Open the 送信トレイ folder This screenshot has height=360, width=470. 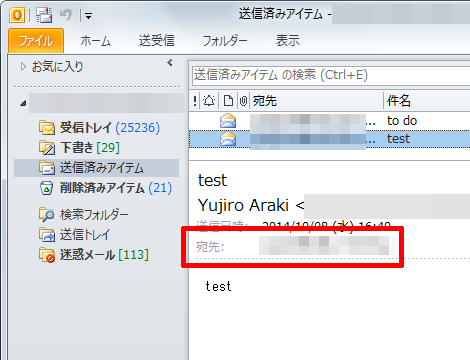pos(74,235)
